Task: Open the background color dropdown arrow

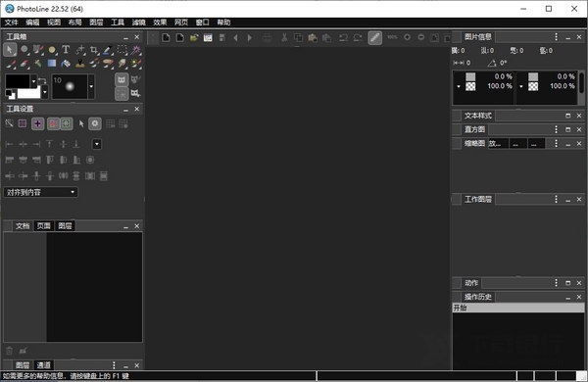Action: (x=45, y=92)
